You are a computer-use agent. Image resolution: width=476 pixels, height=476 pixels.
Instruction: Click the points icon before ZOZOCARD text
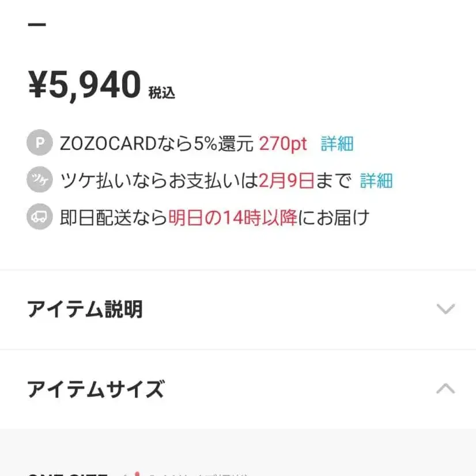point(39,143)
